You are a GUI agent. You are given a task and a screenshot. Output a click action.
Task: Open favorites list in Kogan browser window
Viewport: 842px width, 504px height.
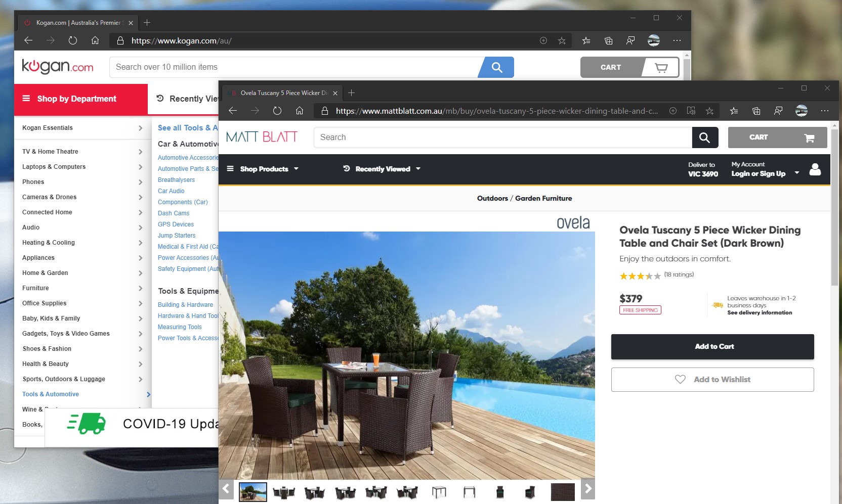[x=586, y=40]
